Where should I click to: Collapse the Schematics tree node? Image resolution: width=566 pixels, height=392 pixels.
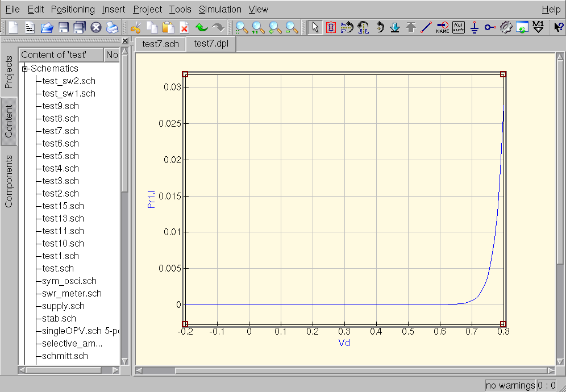coord(25,69)
